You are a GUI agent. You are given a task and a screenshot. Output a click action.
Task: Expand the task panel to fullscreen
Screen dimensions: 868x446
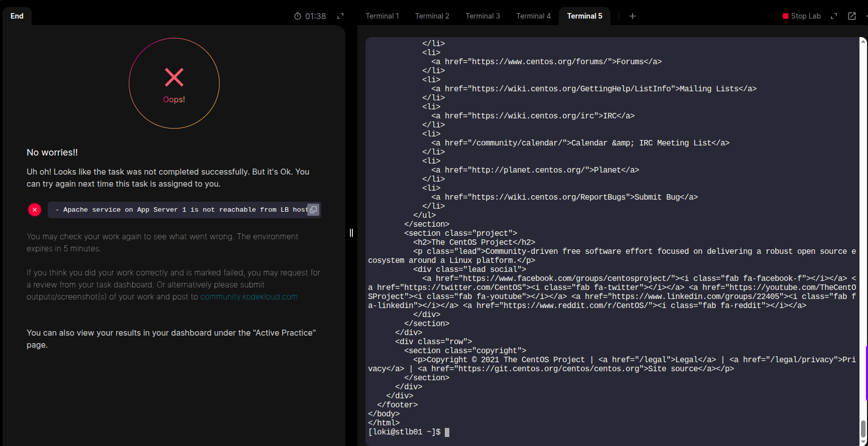point(340,16)
